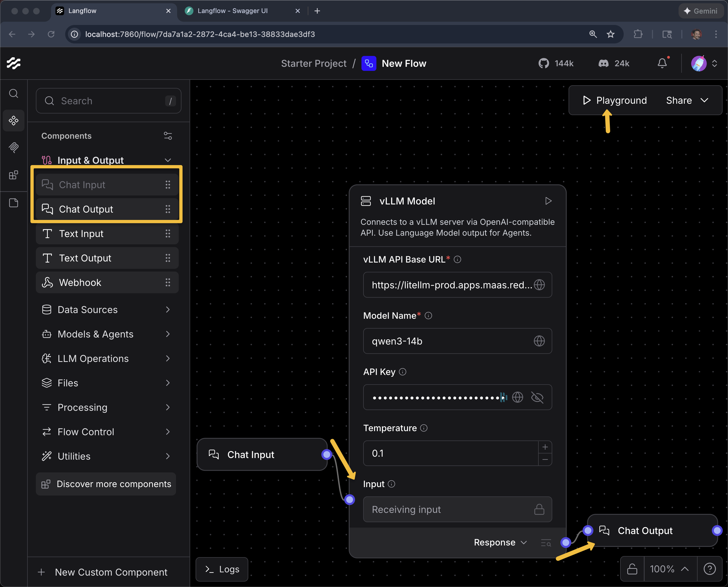Screen dimensions: 728x587
Task: Open notifications bell
Action: [662, 63]
